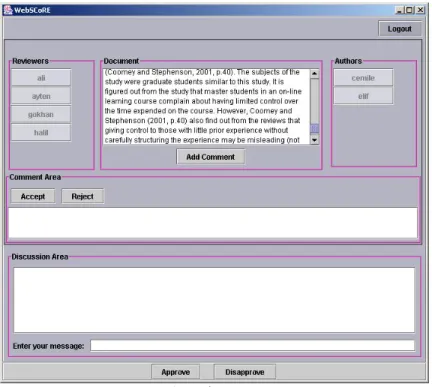Viewport: 432px width, 387px height.
Task: Maximize the WebSCoRE window
Action: coord(410,10)
